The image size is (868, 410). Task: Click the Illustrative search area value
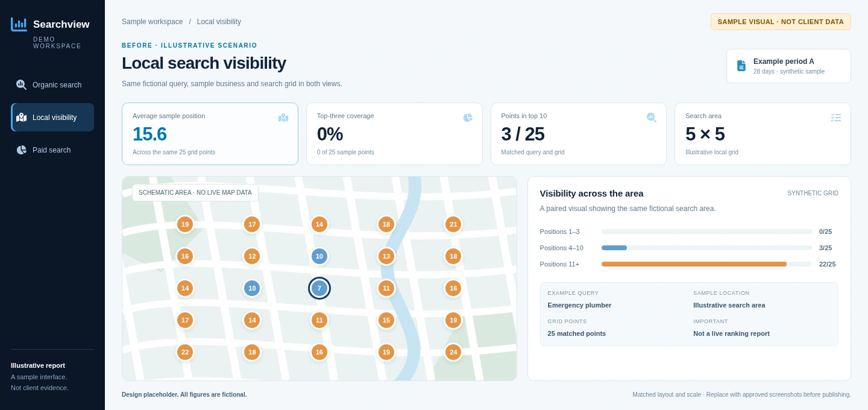point(729,305)
